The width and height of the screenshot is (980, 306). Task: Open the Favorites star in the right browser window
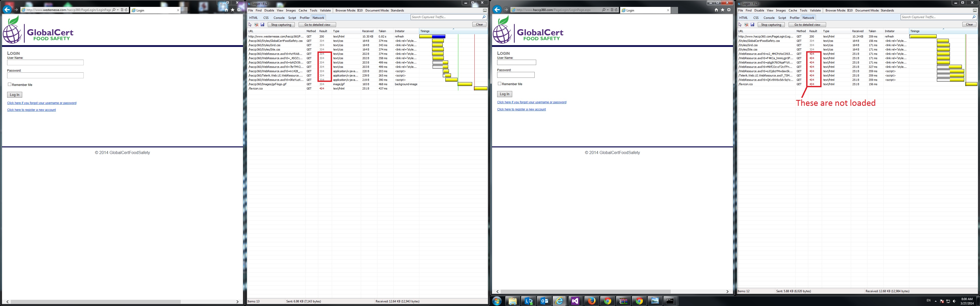tap(722, 10)
